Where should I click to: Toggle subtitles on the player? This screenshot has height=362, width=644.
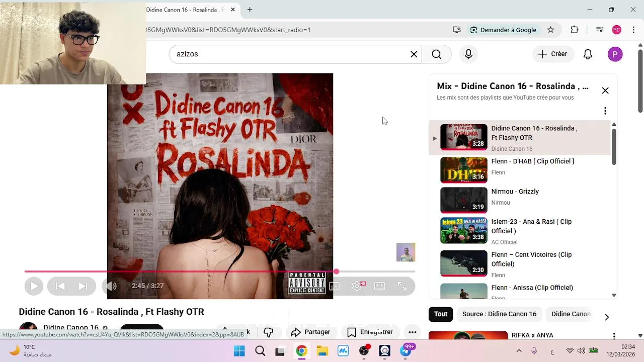pyautogui.click(x=334, y=286)
